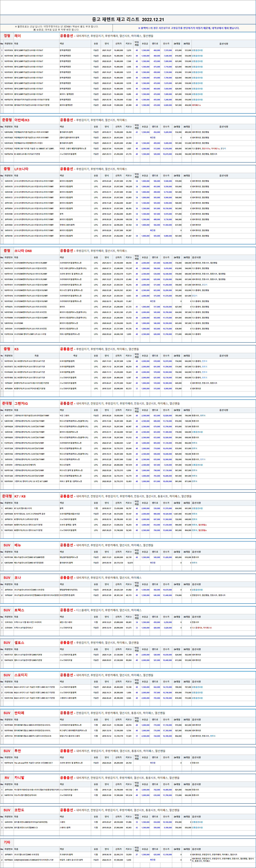Viewport: 256px width, 868px height.
Task: Select the "LF쏘나타" section heading
Action: coord(21,169)
